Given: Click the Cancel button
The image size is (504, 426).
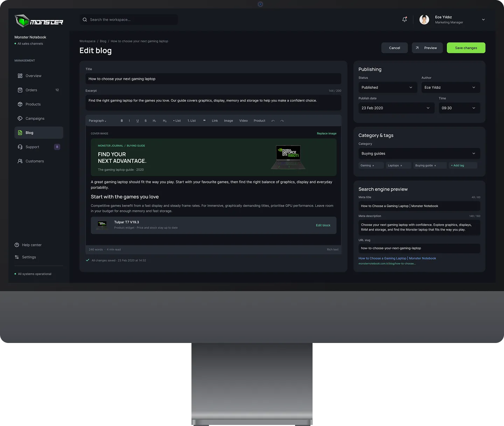Looking at the screenshot, I should coord(394,48).
